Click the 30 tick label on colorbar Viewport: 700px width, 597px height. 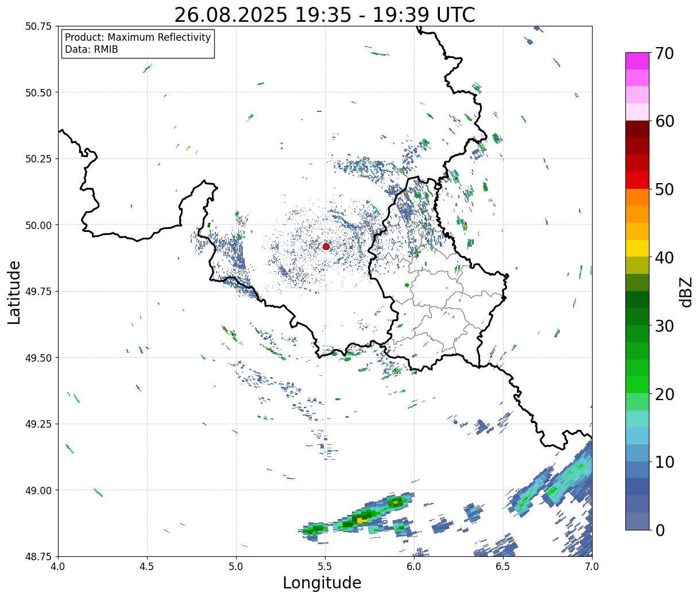pos(664,325)
